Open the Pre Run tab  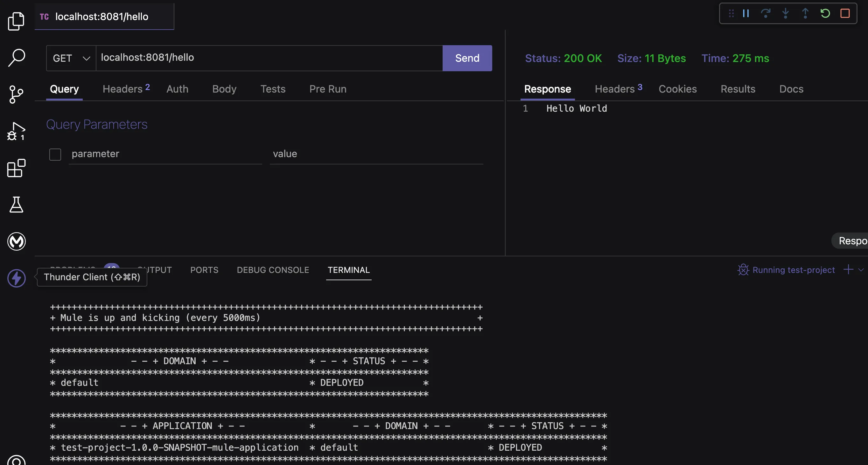pyautogui.click(x=328, y=89)
